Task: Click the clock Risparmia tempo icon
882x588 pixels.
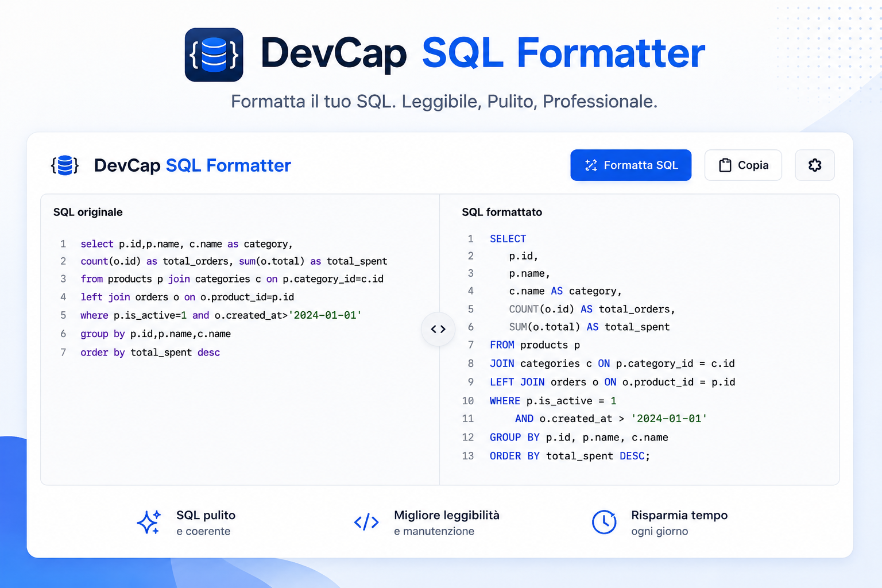Action: pyautogui.click(x=604, y=522)
